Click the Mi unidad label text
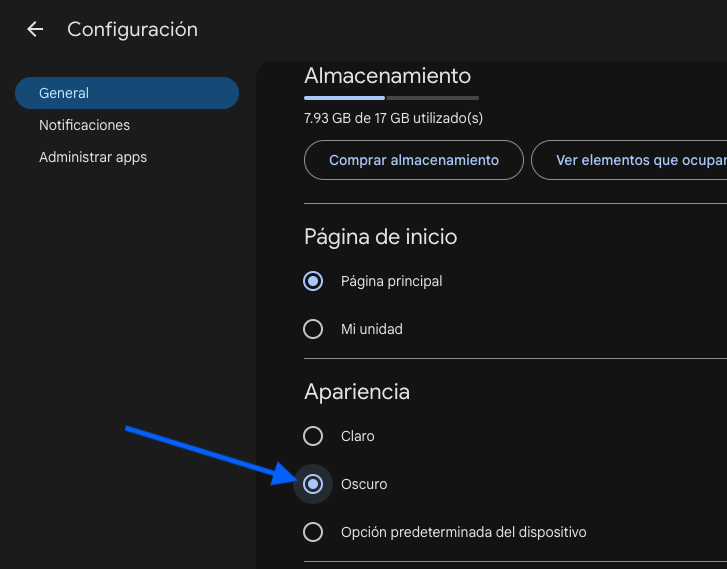The image size is (727, 569). click(x=371, y=329)
